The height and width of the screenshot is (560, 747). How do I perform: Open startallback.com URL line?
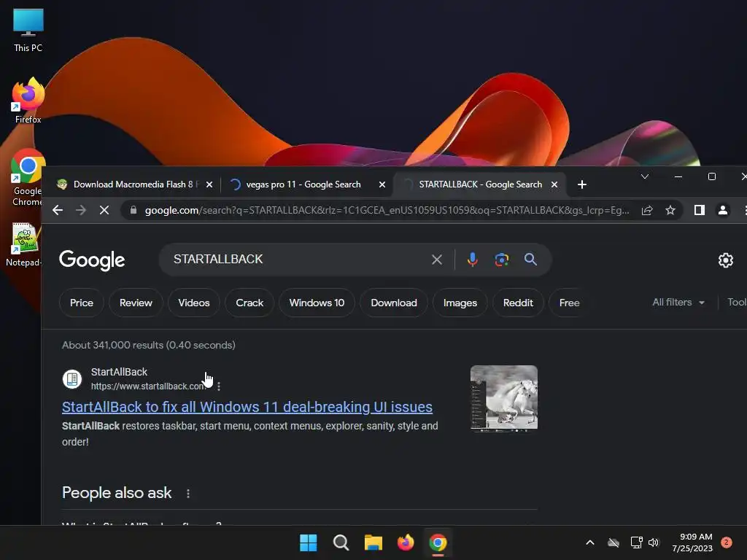pos(149,386)
